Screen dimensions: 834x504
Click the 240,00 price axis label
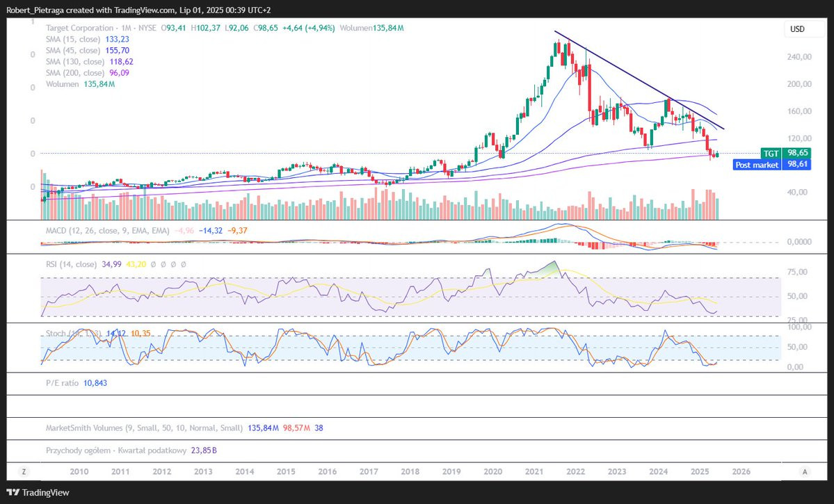click(x=799, y=57)
